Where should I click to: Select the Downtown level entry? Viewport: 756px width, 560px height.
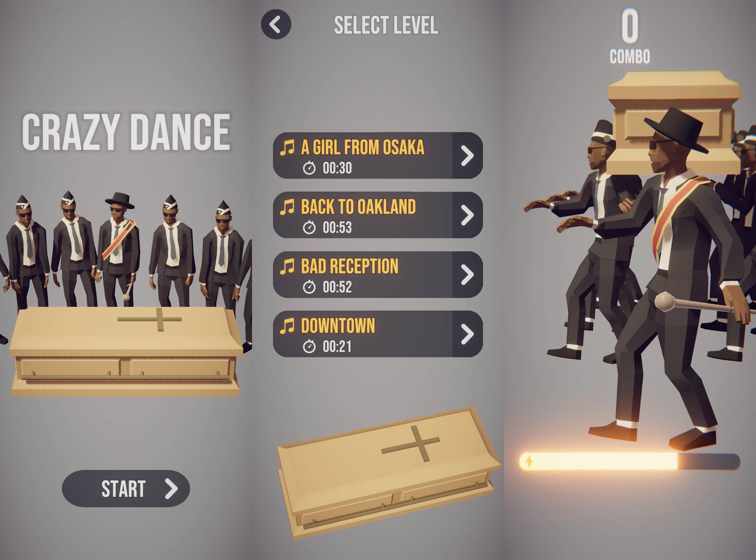[x=378, y=334]
